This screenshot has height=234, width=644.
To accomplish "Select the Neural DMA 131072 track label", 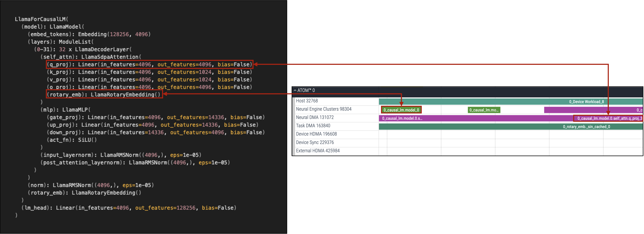I will pyautogui.click(x=315, y=117).
